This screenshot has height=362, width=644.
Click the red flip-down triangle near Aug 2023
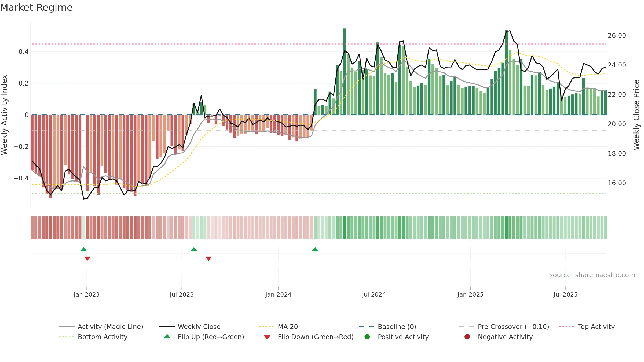tap(208, 258)
